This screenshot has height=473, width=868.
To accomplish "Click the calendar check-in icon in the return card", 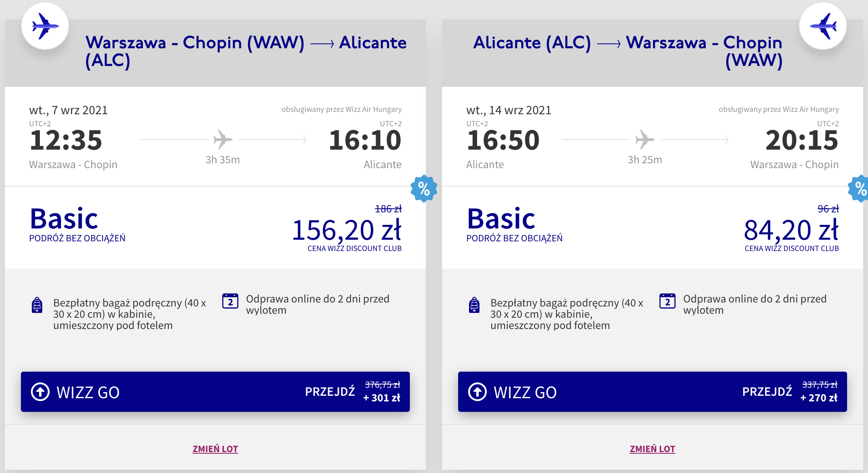I will (668, 301).
